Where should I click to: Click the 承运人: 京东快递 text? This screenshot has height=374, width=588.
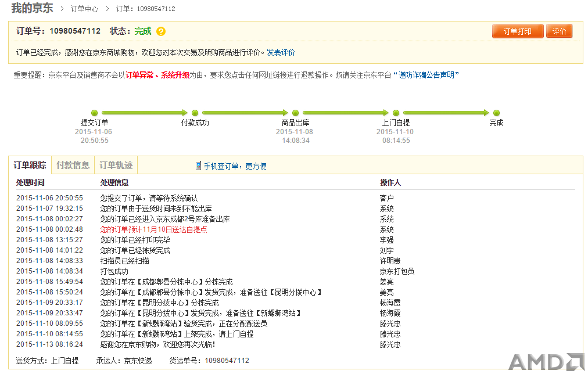124,361
